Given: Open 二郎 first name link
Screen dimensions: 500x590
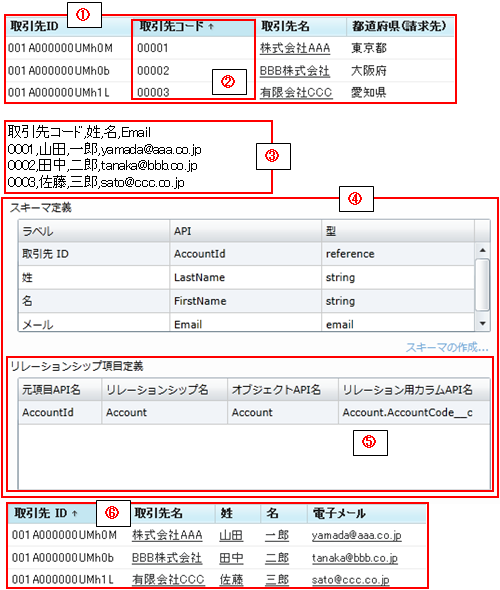Looking at the screenshot, I should 277,558.
